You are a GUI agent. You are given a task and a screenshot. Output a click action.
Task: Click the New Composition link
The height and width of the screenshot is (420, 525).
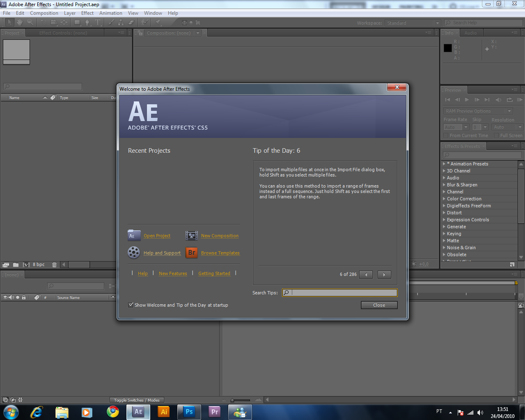pos(220,236)
